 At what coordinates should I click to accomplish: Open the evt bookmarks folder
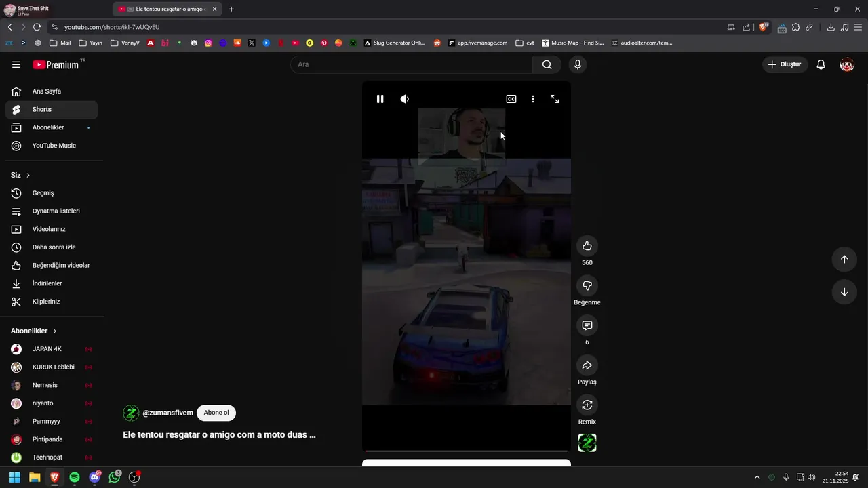525,43
